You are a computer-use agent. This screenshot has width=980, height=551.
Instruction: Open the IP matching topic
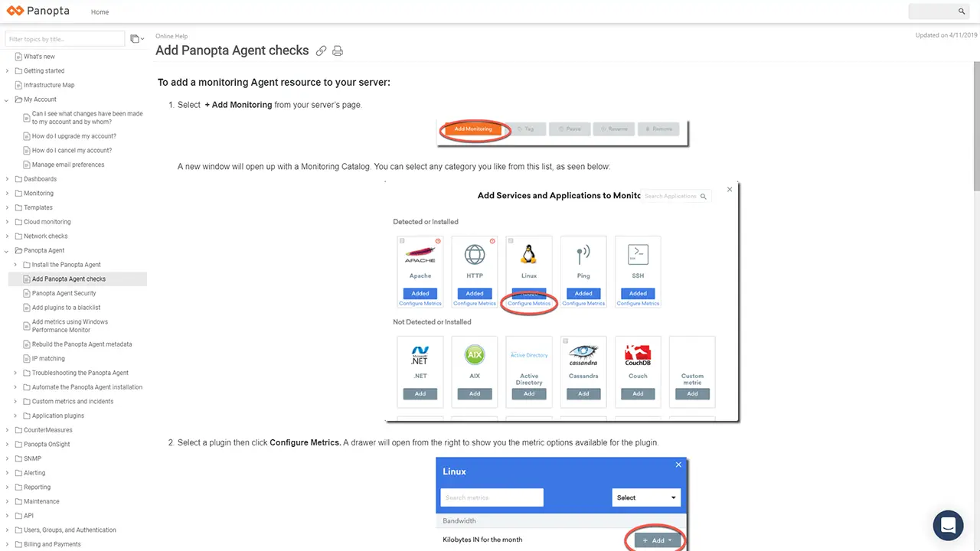coord(48,358)
